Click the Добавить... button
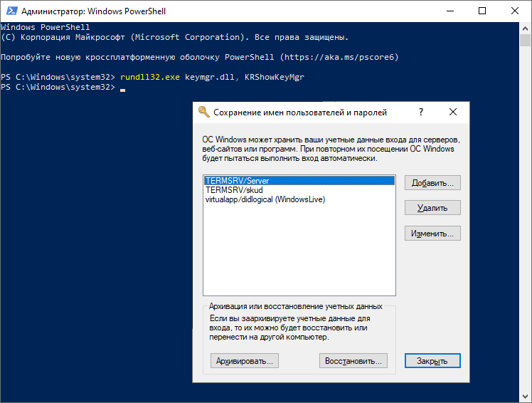Viewport: 532px width, 403px height. 432,183
